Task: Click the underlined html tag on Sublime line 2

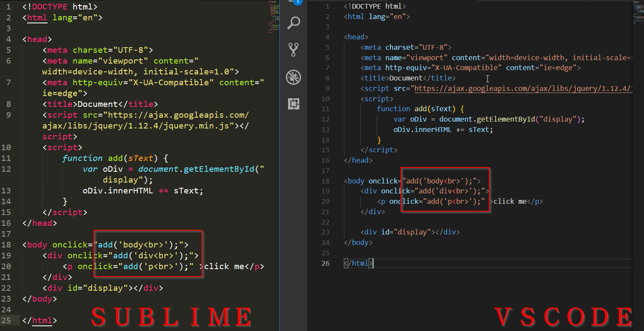Action: point(36,18)
